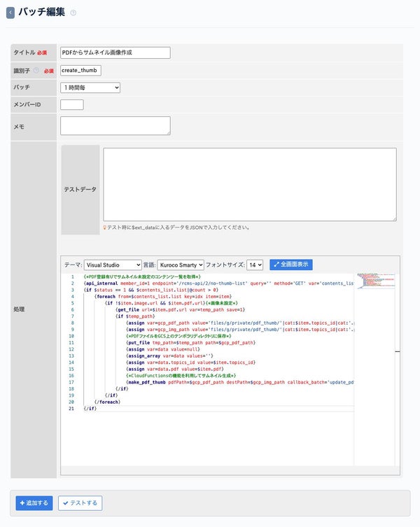Click the assign var=data.pdf line
This screenshot has height=527, width=420.
tap(175, 369)
